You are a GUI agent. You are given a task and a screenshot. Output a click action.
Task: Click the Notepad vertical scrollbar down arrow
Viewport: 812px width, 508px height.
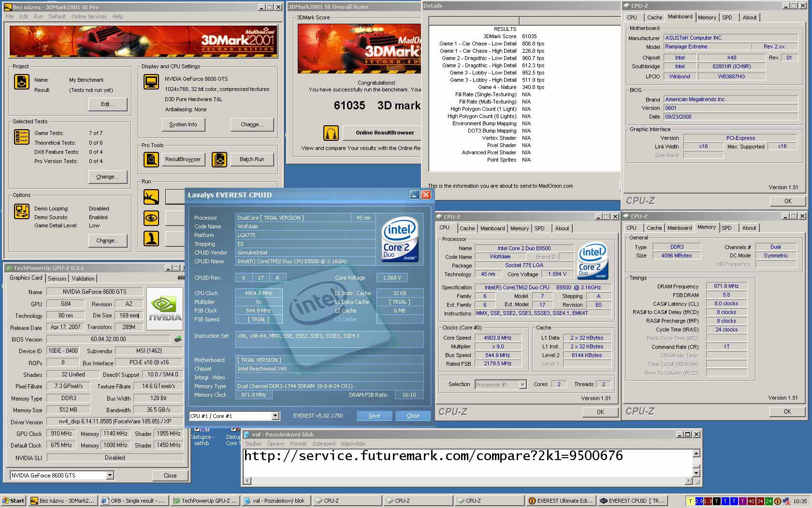(x=696, y=473)
